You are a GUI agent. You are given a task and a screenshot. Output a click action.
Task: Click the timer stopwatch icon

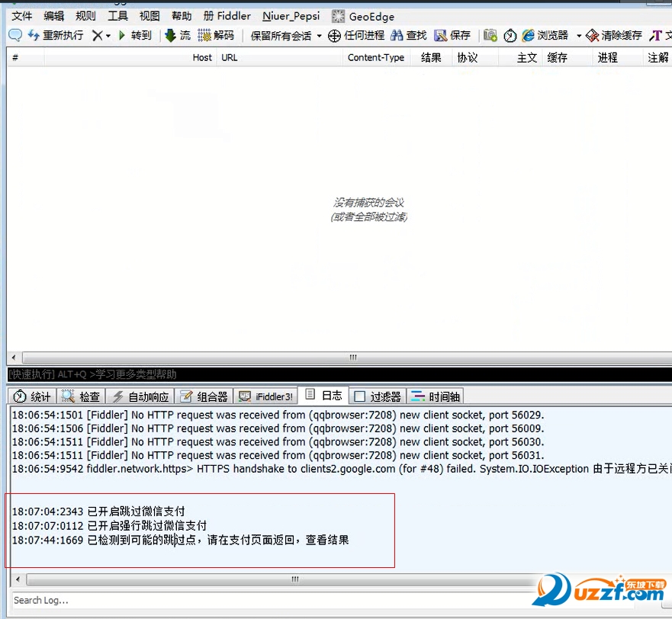(x=510, y=35)
